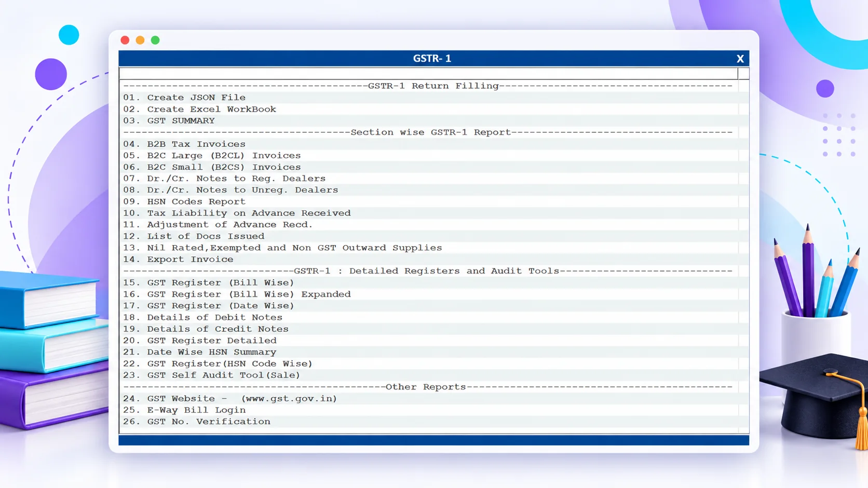868x488 pixels.
Task: Click the red window close dot
Action: (125, 40)
